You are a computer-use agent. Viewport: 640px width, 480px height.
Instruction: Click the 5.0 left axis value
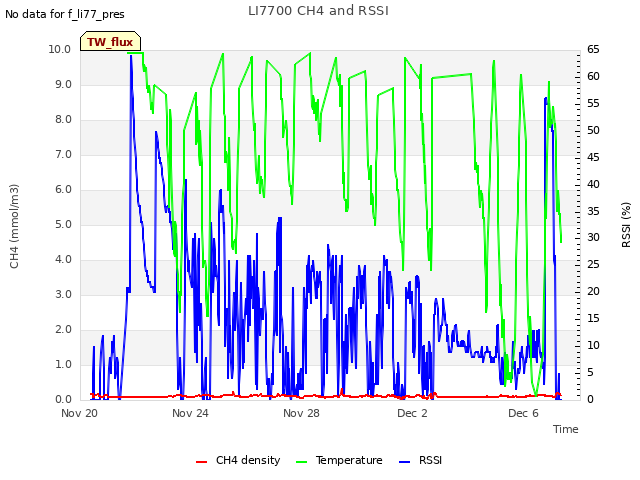(x=63, y=224)
